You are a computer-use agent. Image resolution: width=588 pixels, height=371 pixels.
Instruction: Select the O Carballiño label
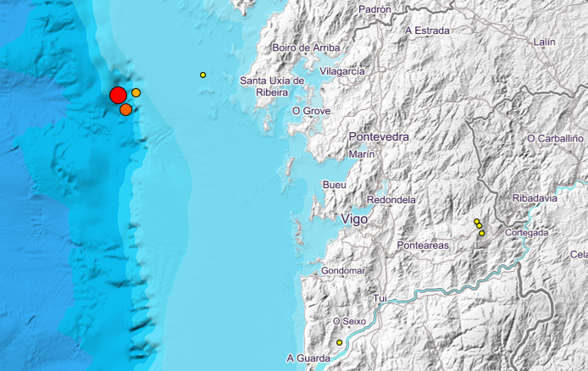pyautogui.click(x=555, y=139)
